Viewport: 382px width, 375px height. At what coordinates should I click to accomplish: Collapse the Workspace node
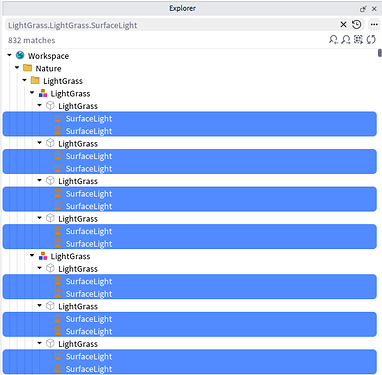coord(10,55)
